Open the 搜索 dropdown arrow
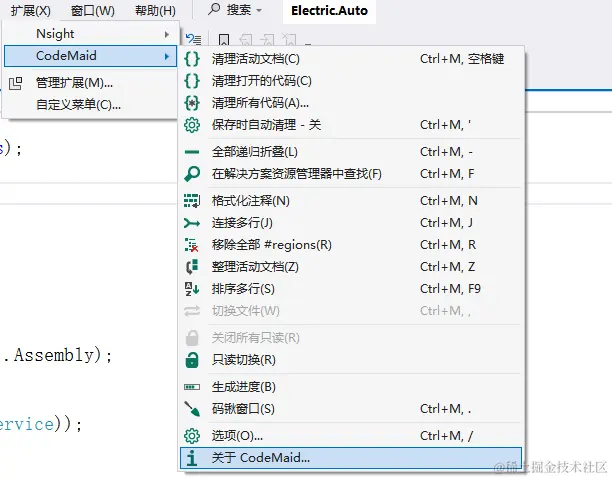This screenshot has width=612, height=479. tap(259, 11)
